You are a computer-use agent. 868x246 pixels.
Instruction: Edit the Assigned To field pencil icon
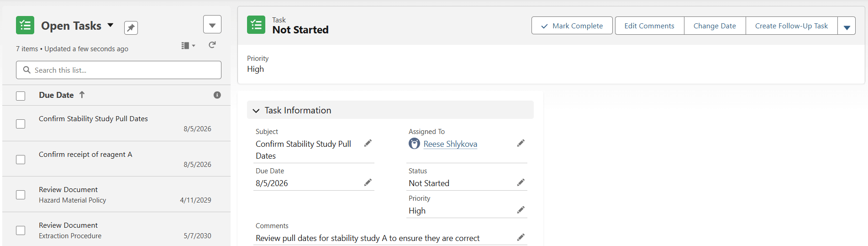tap(521, 143)
